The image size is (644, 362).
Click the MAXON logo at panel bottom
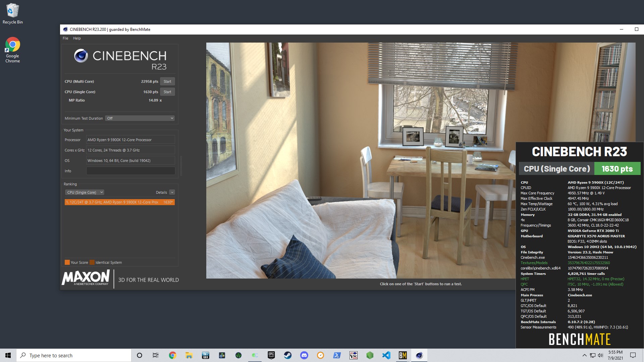tap(86, 278)
